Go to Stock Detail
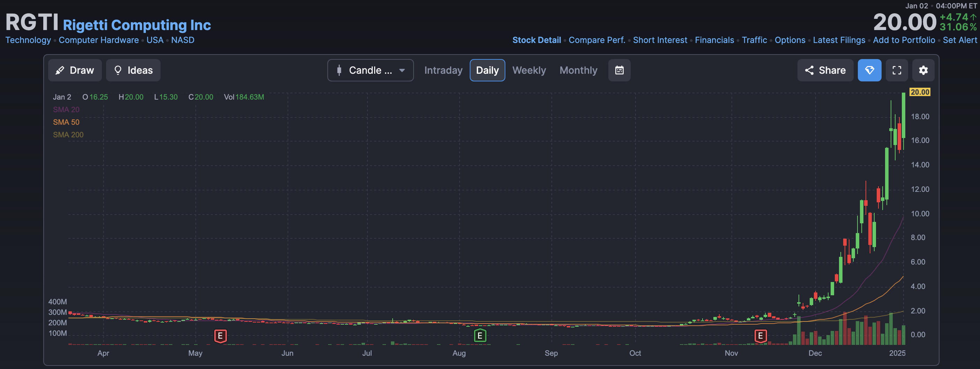This screenshot has width=980, height=369. pyautogui.click(x=536, y=40)
